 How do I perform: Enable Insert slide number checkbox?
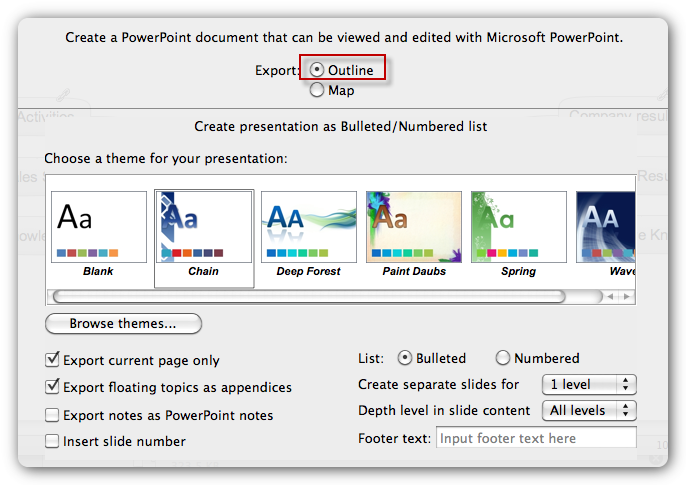click(x=52, y=441)
